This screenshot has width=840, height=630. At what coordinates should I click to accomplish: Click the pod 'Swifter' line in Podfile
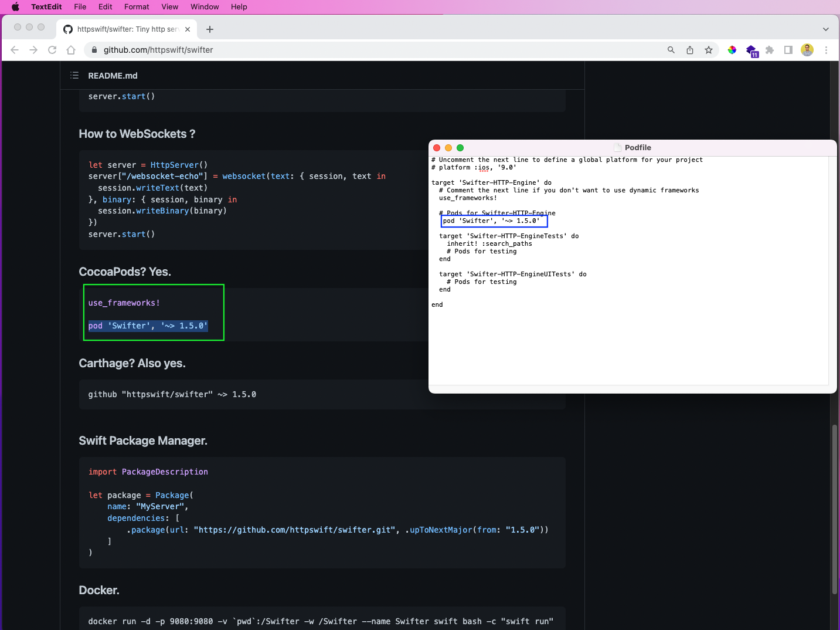[491, 221]
